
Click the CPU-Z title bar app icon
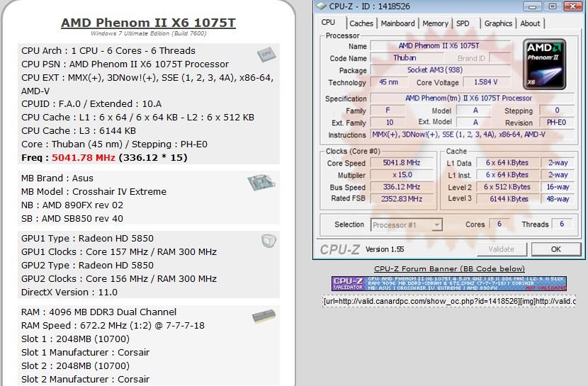tap(321, 6)
